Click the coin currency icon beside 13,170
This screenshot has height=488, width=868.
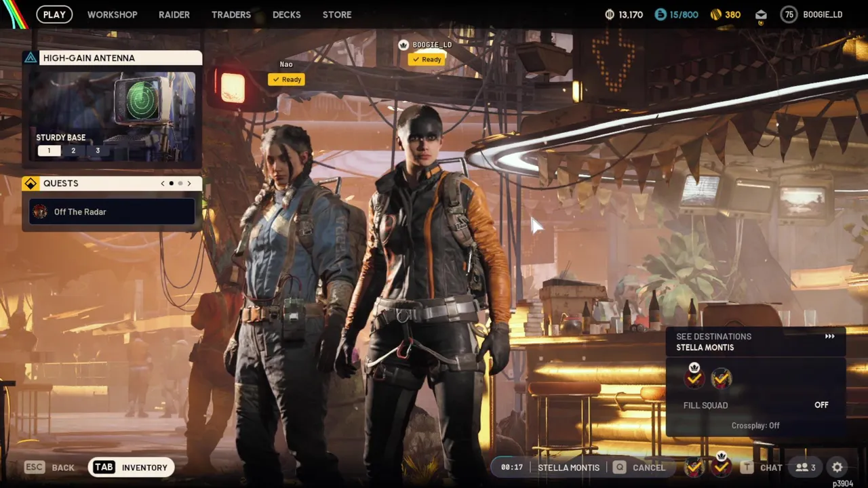(609, 14)
